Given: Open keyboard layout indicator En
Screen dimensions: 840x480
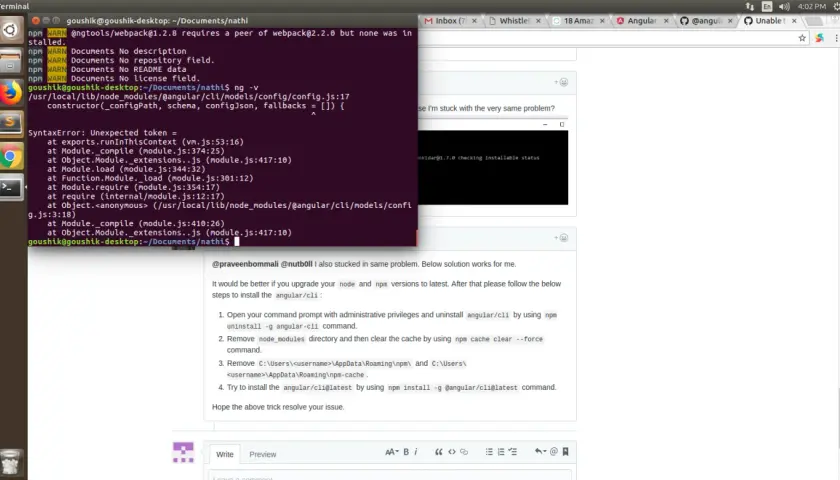Looking at the screenshot, I should (x=767, y=6).
